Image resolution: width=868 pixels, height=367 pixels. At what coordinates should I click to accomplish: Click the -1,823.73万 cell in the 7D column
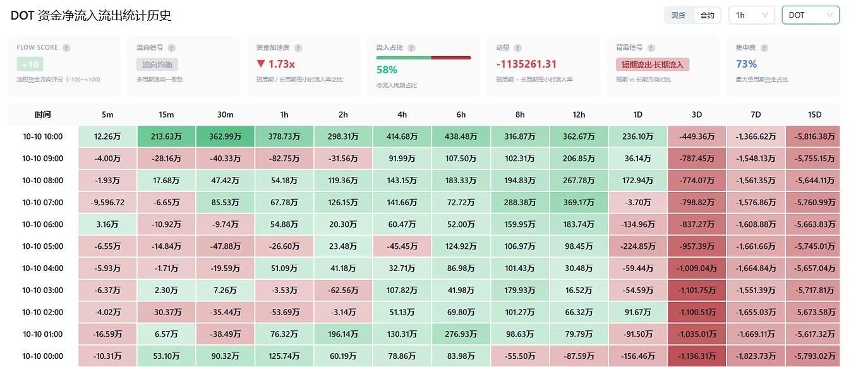point(756,356)
